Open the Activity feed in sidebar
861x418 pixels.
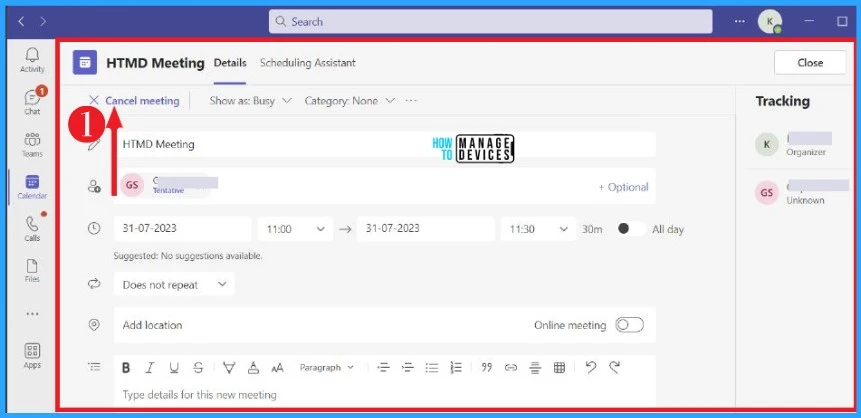pyautogui.click(x=32, y=60)
